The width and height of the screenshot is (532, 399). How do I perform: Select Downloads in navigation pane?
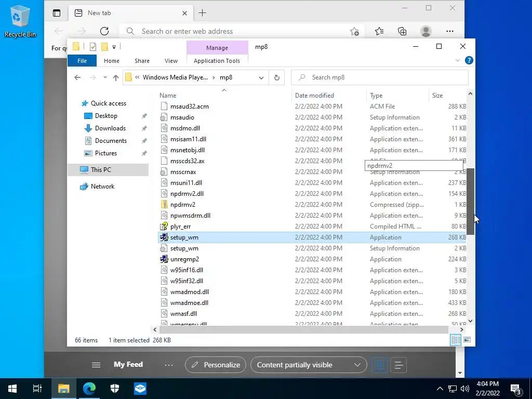[x=110, y=128]
